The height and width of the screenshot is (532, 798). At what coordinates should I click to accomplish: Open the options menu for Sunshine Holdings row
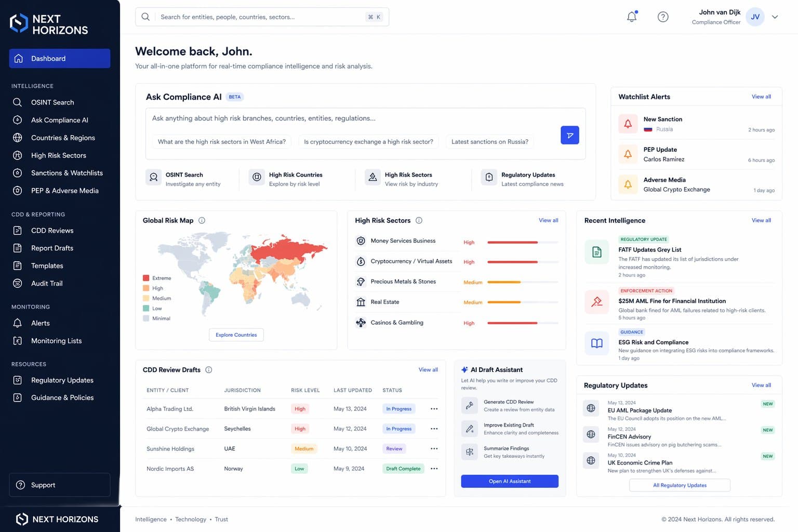pos(434,448)
